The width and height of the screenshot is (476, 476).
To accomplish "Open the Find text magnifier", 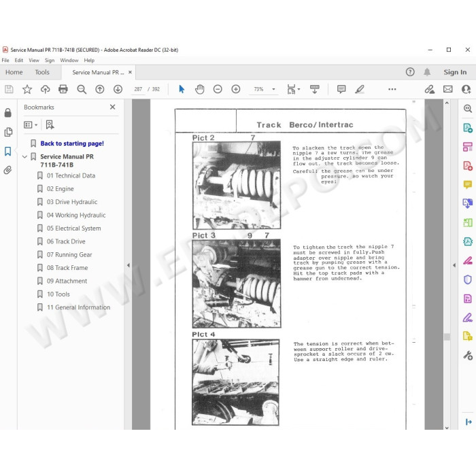I will pos(82,89).
